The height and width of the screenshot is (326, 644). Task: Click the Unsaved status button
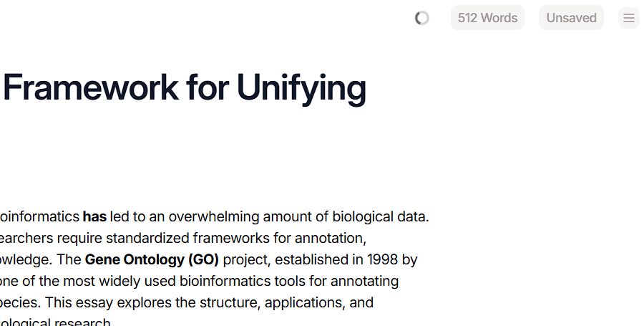pos(571,18)
